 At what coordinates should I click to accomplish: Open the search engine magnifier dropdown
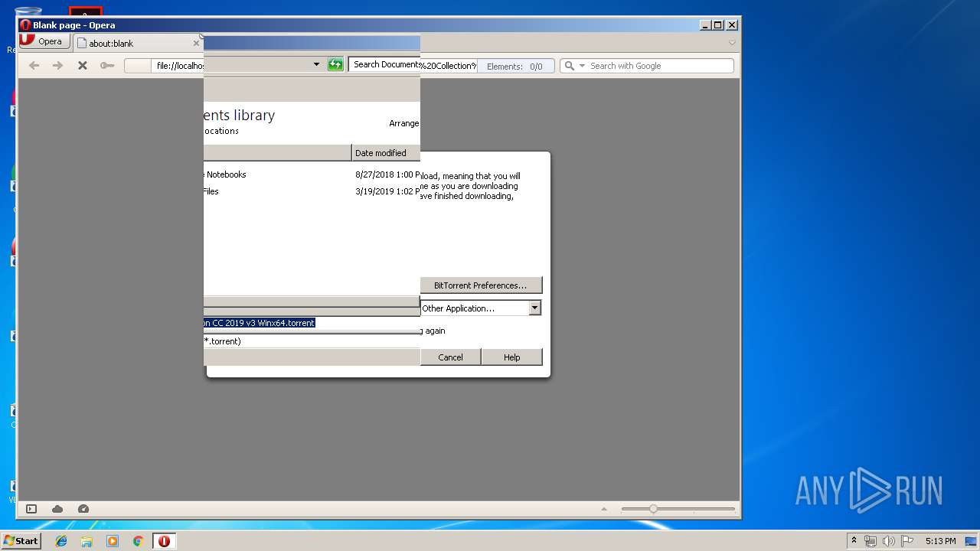pos(574,66)
